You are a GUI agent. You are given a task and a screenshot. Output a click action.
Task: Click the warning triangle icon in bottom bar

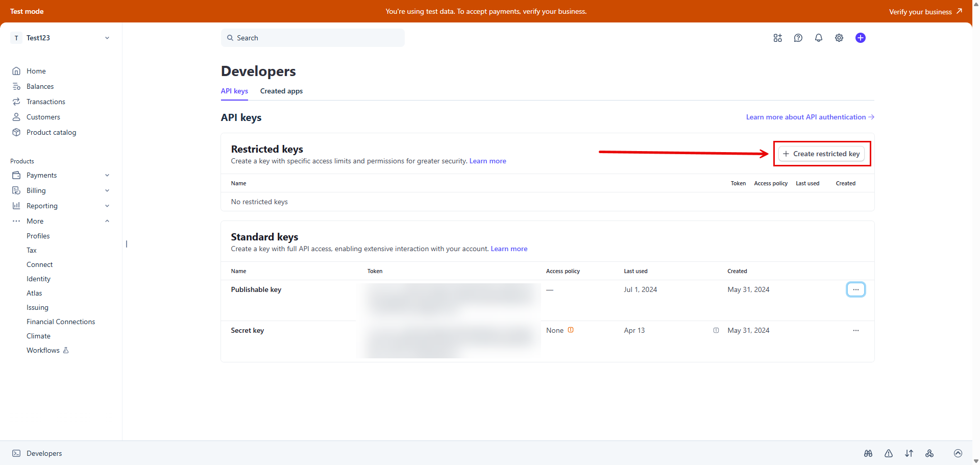click(x=888, y=453)
